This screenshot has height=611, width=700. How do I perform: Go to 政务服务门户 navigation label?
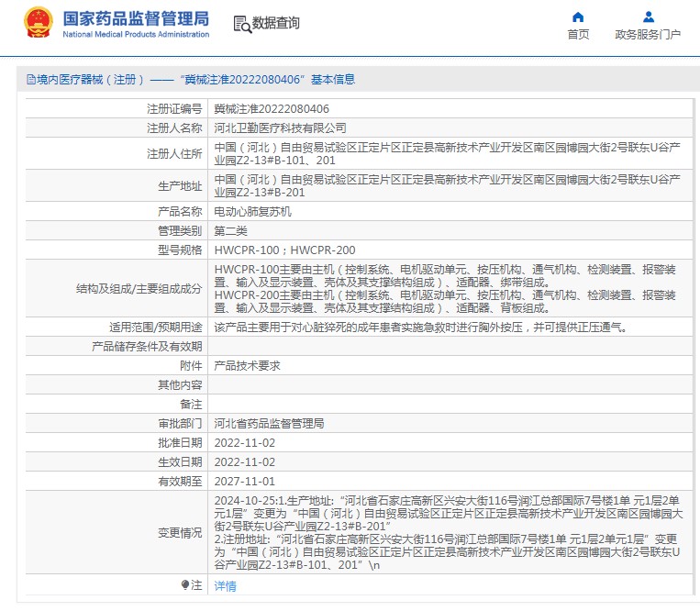click(648, 35)
